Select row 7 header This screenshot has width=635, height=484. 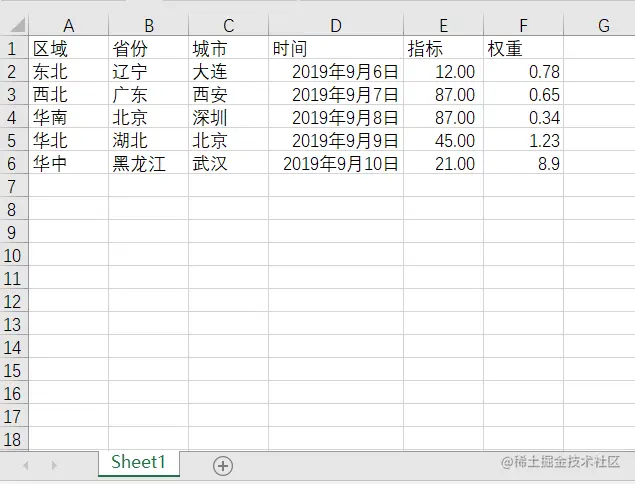12,187
